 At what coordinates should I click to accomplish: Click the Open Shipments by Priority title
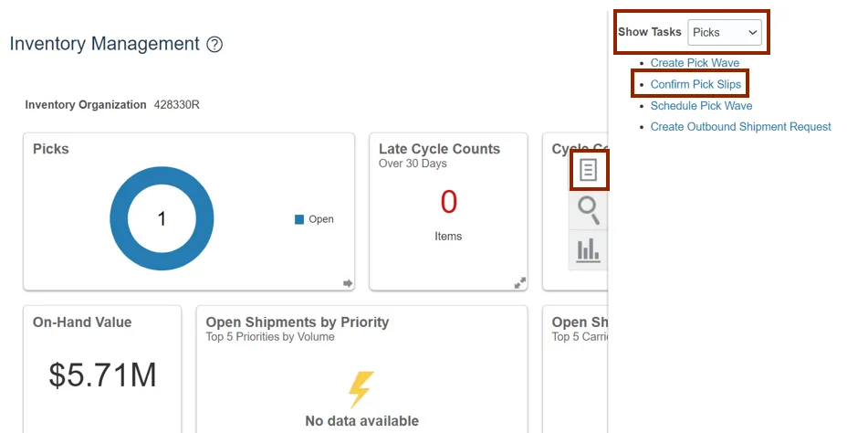pyautogui.click(x=298, y=322)
